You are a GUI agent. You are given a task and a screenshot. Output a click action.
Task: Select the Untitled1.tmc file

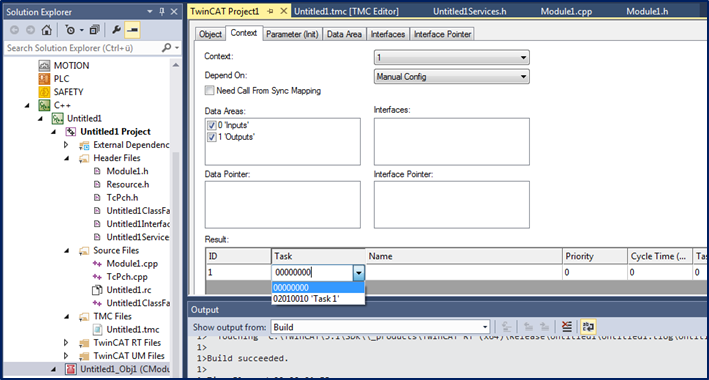pos(132,329)
